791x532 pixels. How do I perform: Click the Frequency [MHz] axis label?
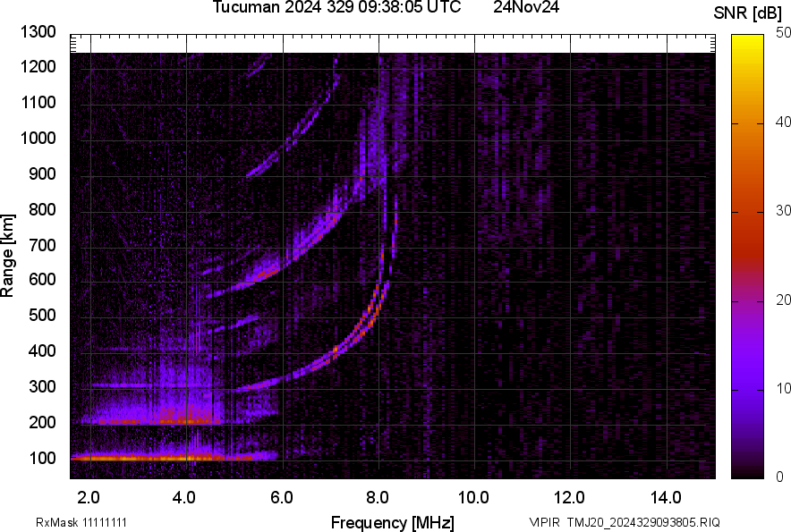[392, 522]
